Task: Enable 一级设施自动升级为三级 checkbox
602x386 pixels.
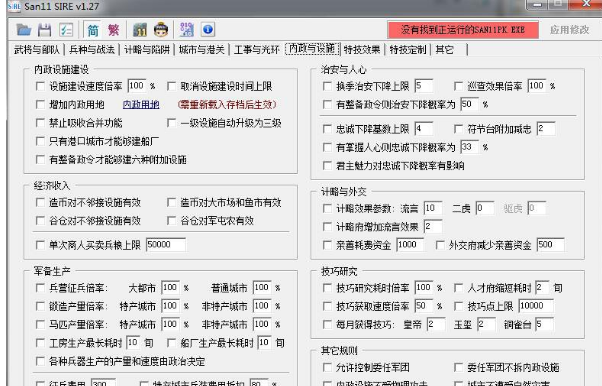Action: (x=172, y=123)
